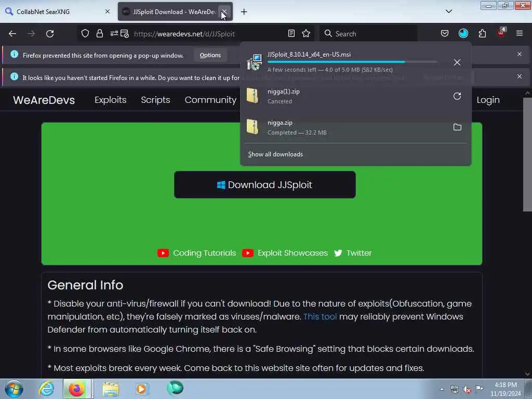Viewport: 532px width, 399px height.
Task: Cancel the JJSploit msi download
Action: coord(457,62)
